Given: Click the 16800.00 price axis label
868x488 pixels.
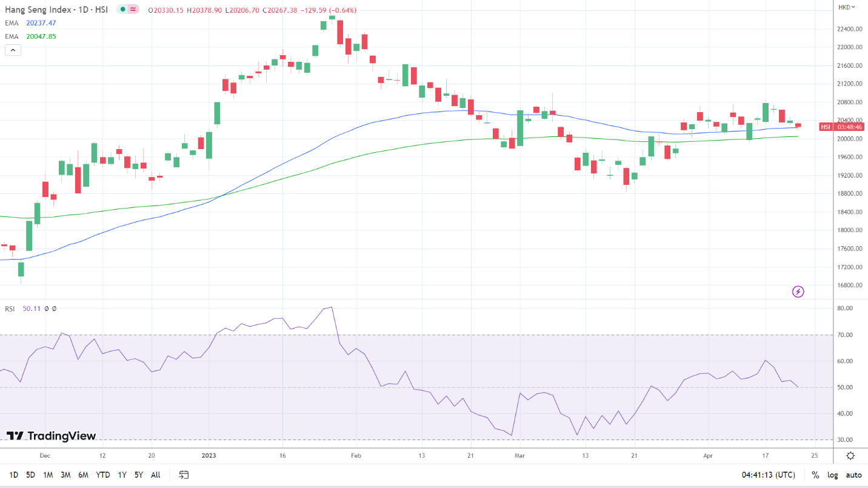Looking at the screenshot, I should point(849,286).
